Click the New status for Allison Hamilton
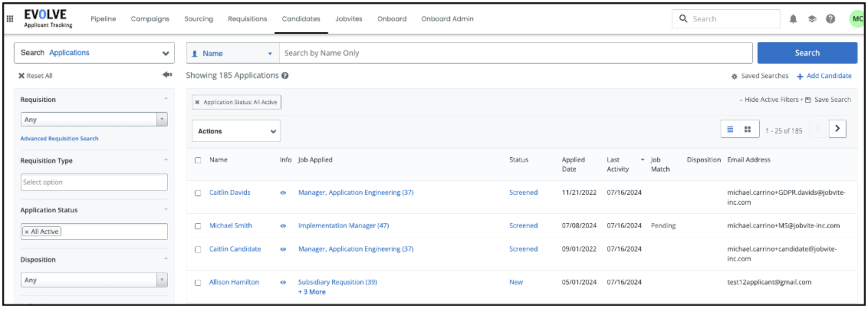Screen dimensions: 868x309 pyautogui.click(x=516, y=282)
